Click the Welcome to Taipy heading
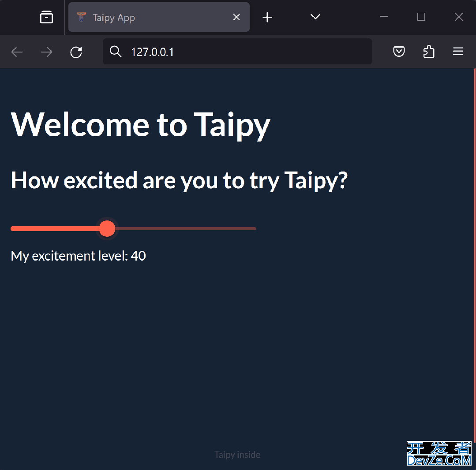 point(140,125)
